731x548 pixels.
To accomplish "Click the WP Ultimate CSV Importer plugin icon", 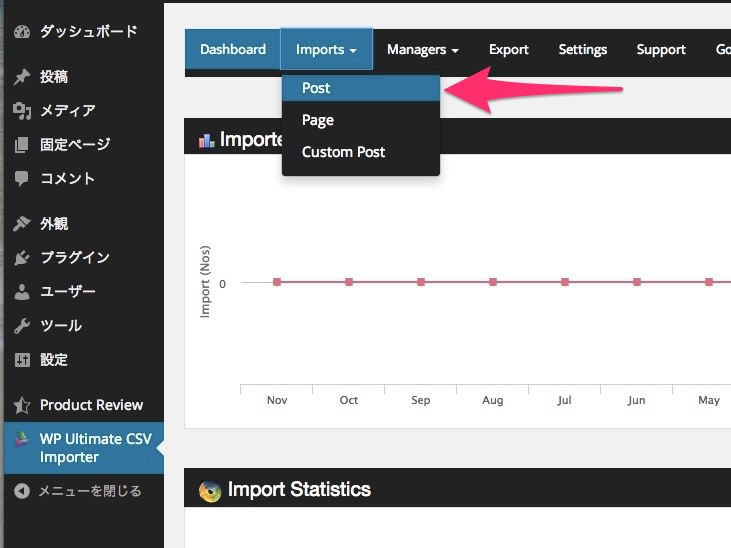I will tap(22, 439).
